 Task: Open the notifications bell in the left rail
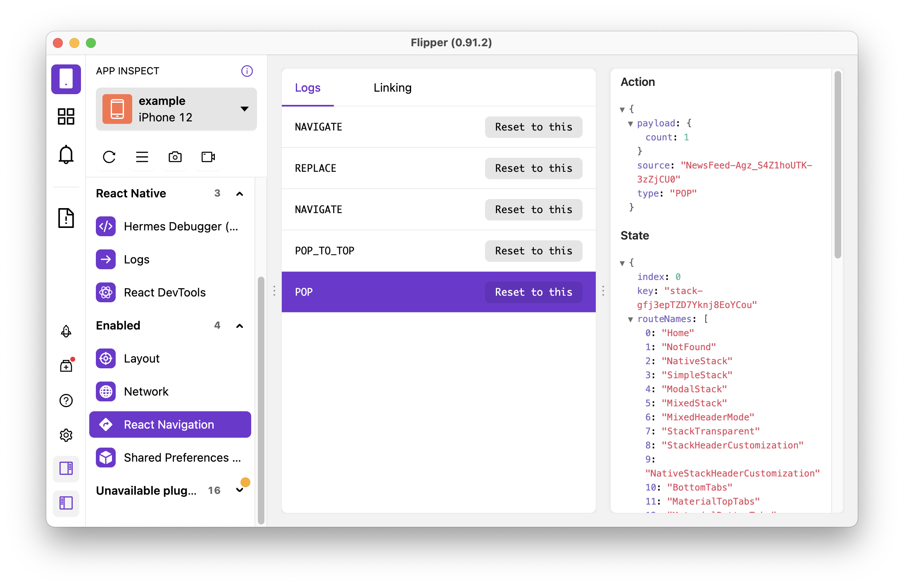tap(66, 154)
